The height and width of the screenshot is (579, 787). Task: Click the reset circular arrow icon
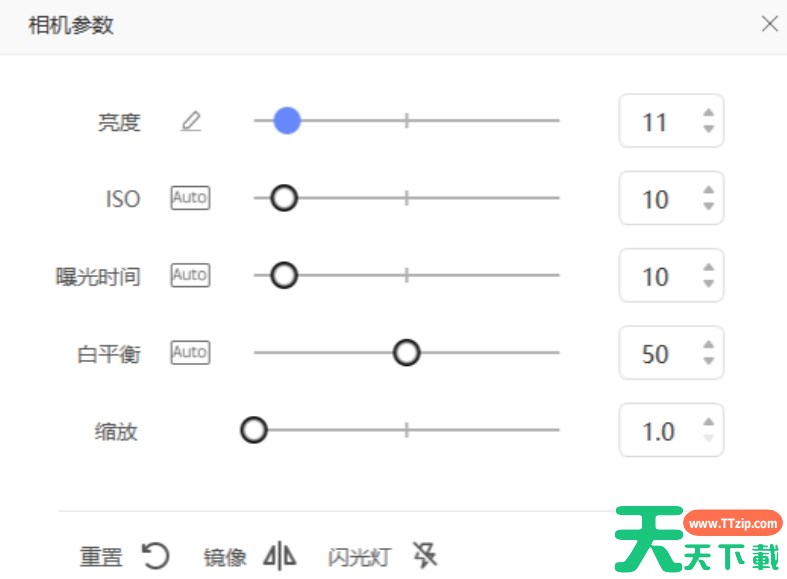(x=155, y=556)
